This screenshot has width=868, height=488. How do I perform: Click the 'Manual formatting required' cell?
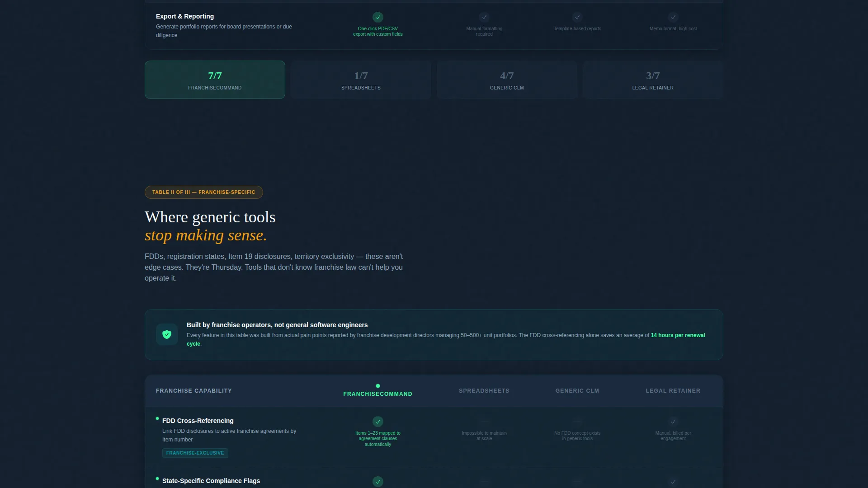click(484, 31)
